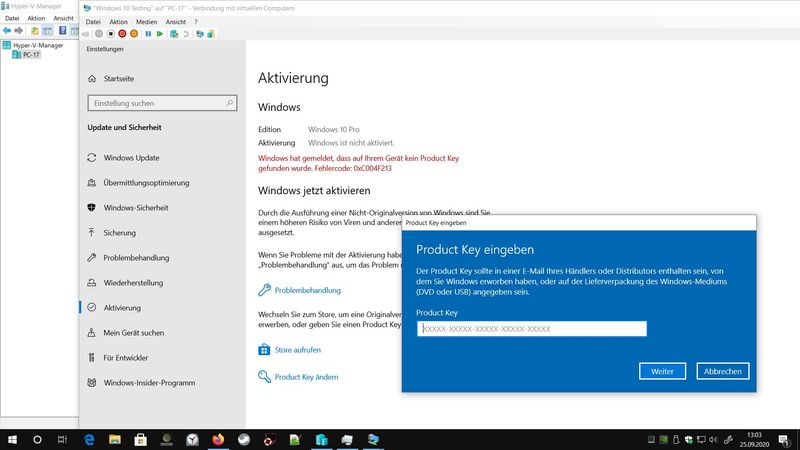
Task: Click the clock app icon on the taskbar
Action: pos(192,439)
